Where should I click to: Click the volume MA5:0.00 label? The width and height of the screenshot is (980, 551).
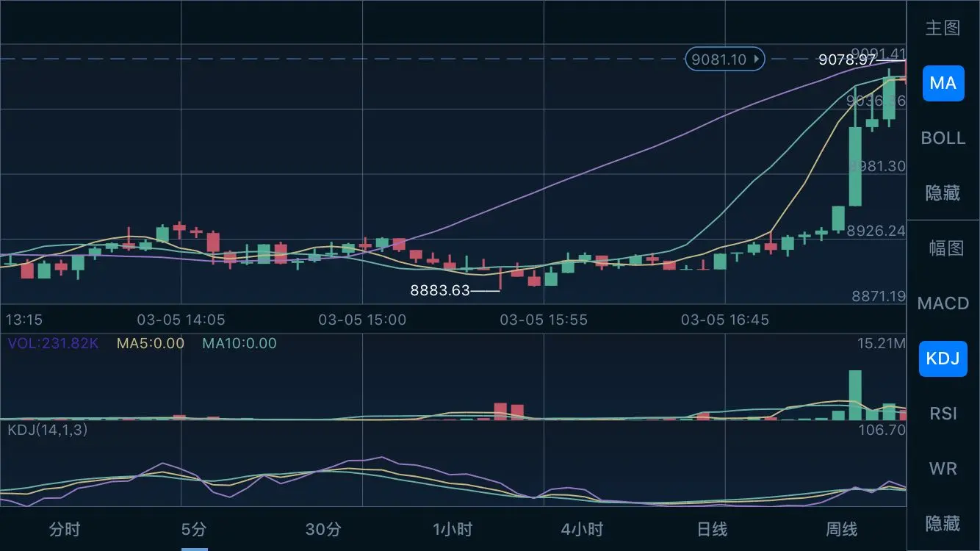click(x=151, y=343)
